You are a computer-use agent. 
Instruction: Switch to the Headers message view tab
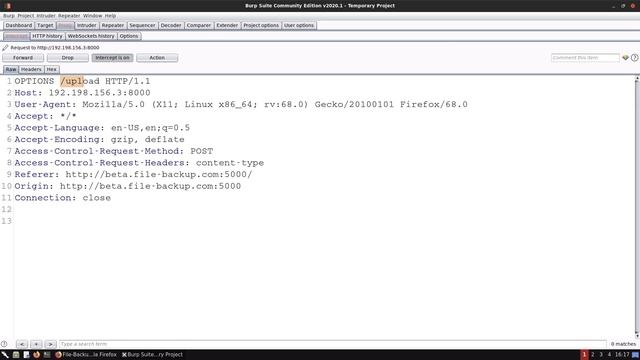pyautogui.click(x=31, y=69)
